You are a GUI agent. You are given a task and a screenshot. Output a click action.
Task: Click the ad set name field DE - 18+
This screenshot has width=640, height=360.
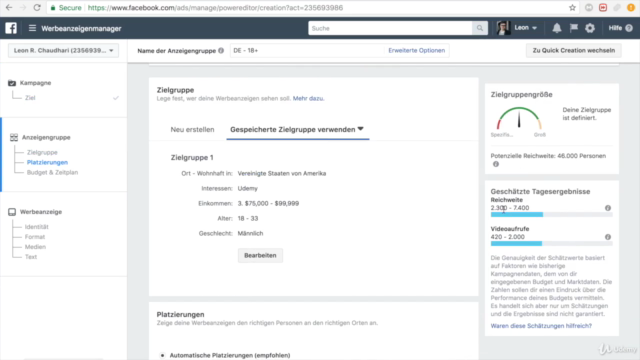coord(307,51)
